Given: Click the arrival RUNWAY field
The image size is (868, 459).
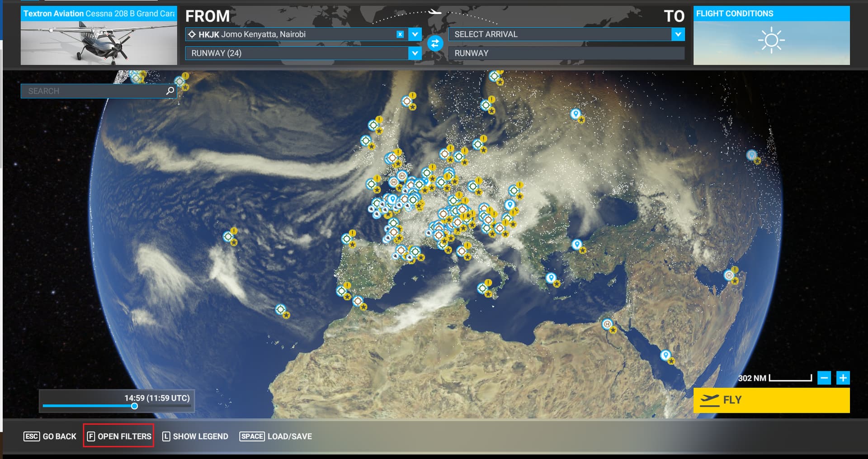Looking at the screenshot, I should [x=566, y=53].
